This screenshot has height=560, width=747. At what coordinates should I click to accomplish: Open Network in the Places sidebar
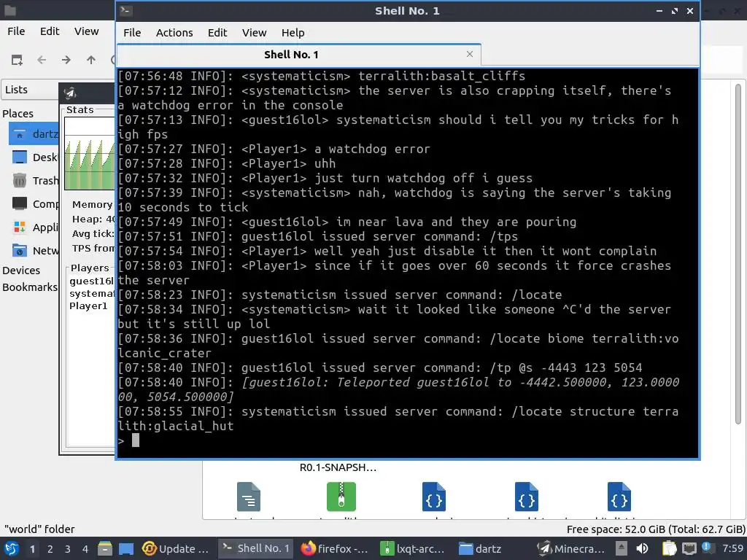click(x=34, y=251)
